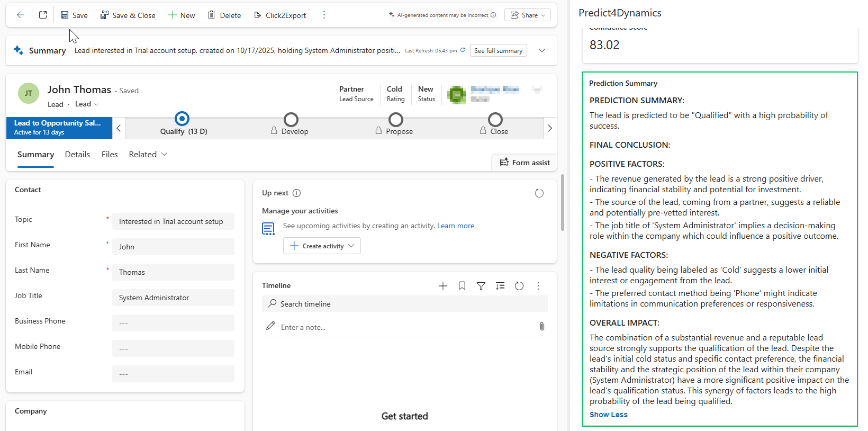
Task: Click the back arrow icon
Action: 21,15
